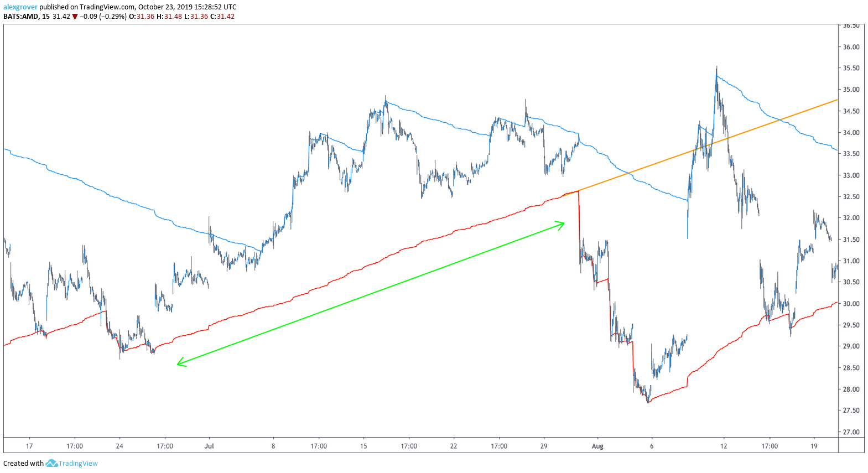The width and height of the screenshot is (868, 473).
Task: Click the '24' date on the time axis
Action: (119, 446)
